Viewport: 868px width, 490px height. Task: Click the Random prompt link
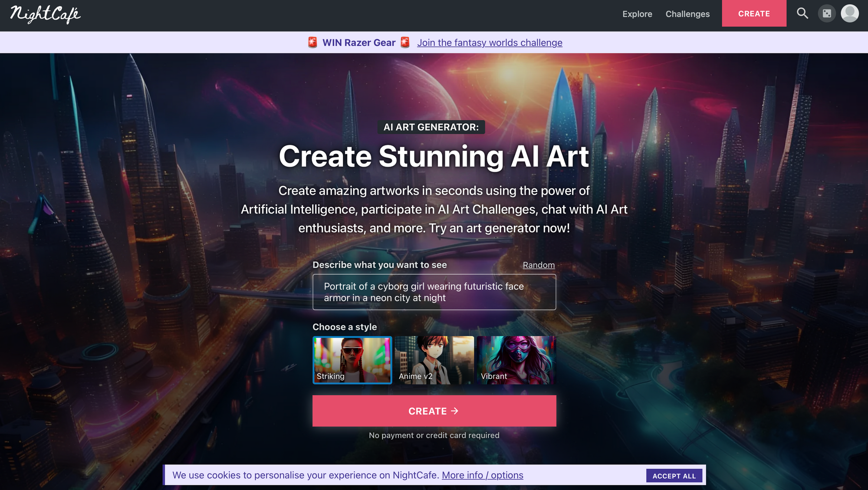tap(539, 265)
